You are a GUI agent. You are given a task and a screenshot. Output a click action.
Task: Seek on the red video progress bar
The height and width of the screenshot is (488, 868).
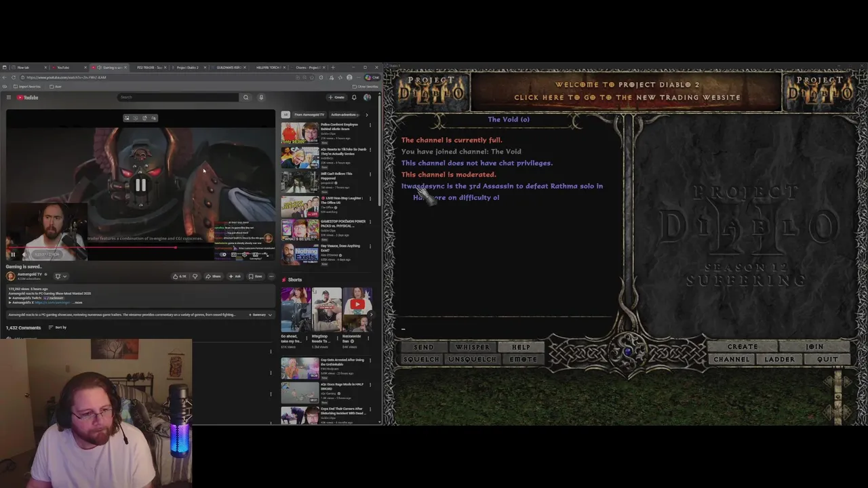point(140,247)
